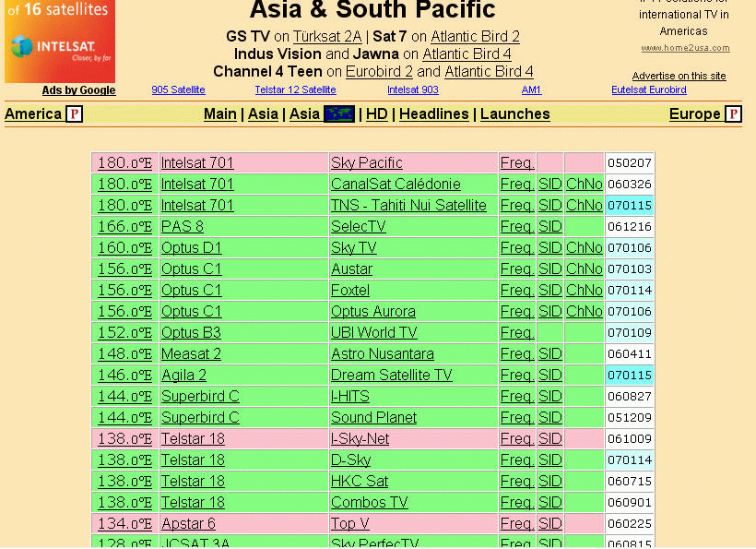The width and height of the screenshot is (756, 549).
Task: Click 152.0°E position link
Action: (124, 333)
